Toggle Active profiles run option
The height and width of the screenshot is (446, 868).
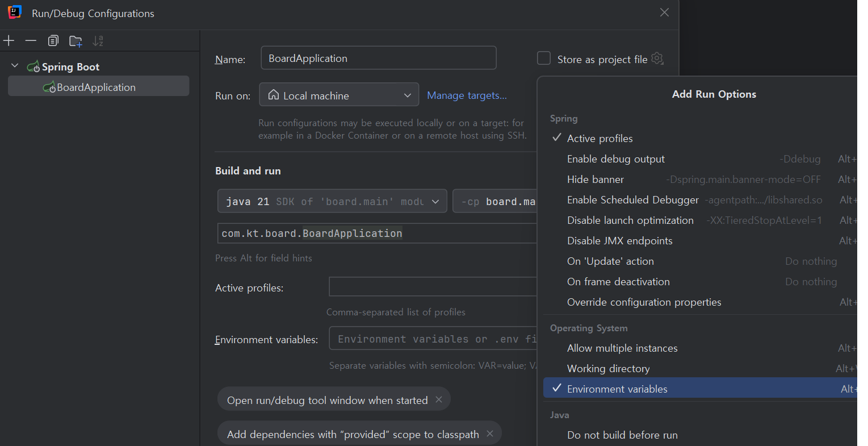(700, 139)
